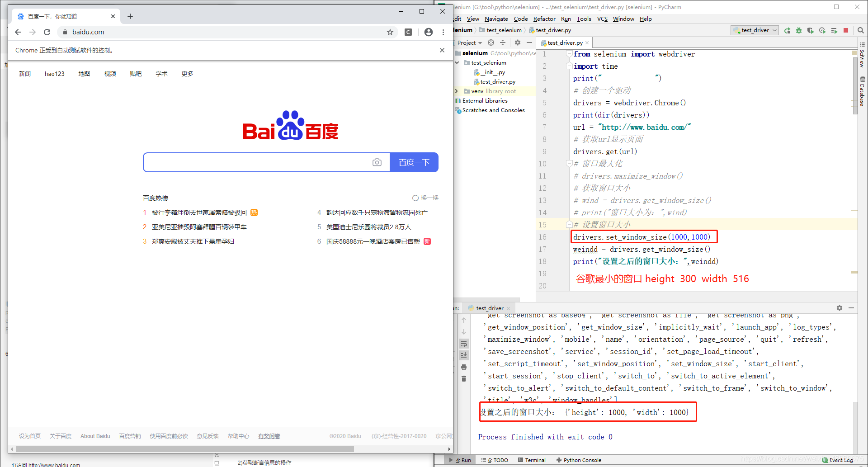Screen dimensions: 868x467
Task: Open the Project view dropdown
Action: point(470,42)
